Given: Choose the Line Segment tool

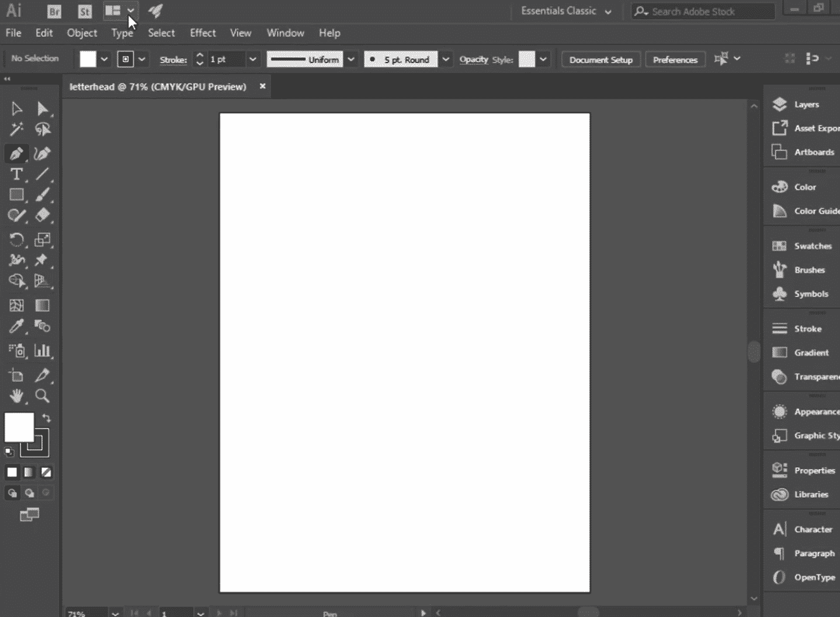Looking at the screenshot, I should pyautogui.click(x=43, y=174).
